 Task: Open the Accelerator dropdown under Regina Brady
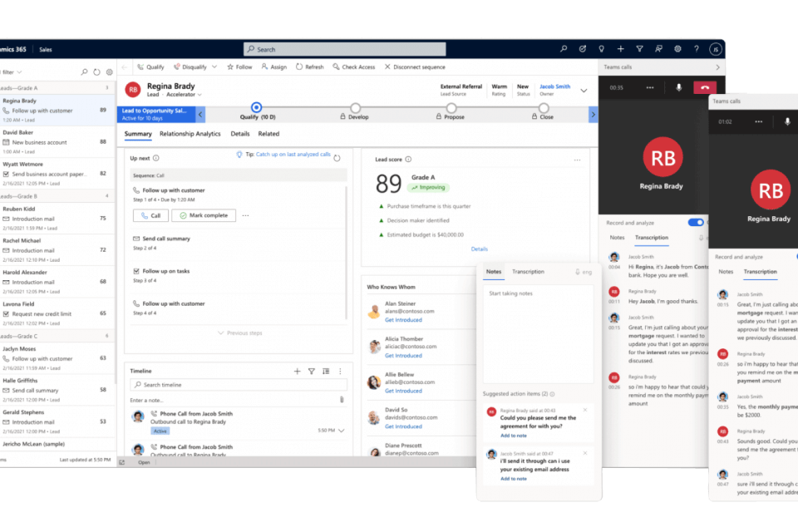185,95
